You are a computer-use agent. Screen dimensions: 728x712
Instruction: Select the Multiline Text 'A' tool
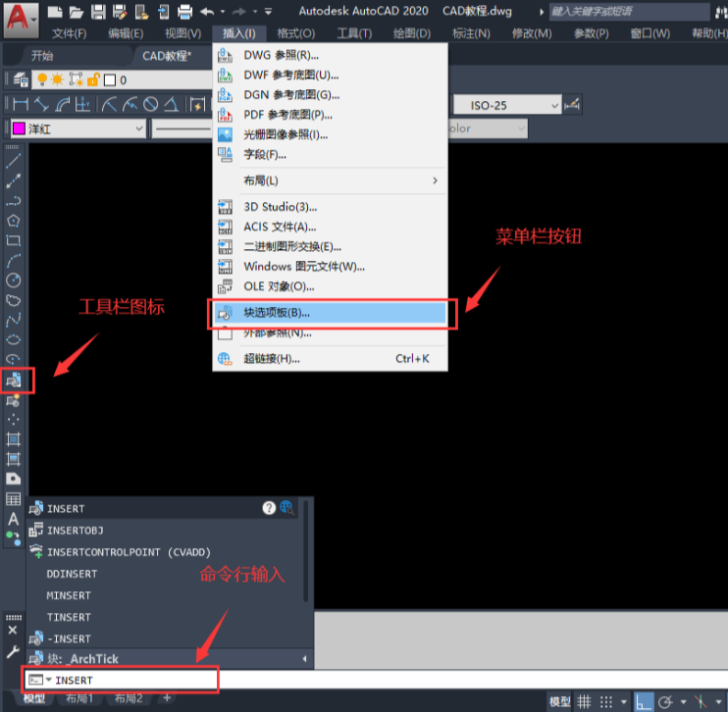tap(14, 518)
